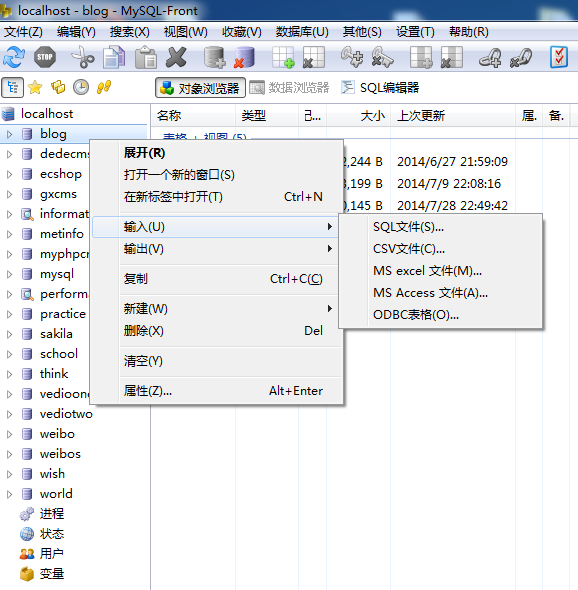Expand the ecshop database node

coord(9,174)
